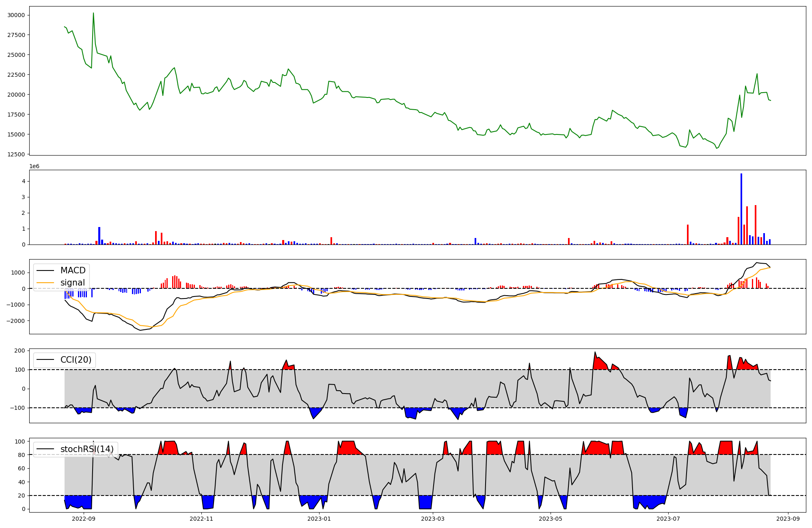Image resolution: width=812 pixels, height=528 pixels.
Task: Click the 2023-07 date tick label
Action: (x=668, y=519)
